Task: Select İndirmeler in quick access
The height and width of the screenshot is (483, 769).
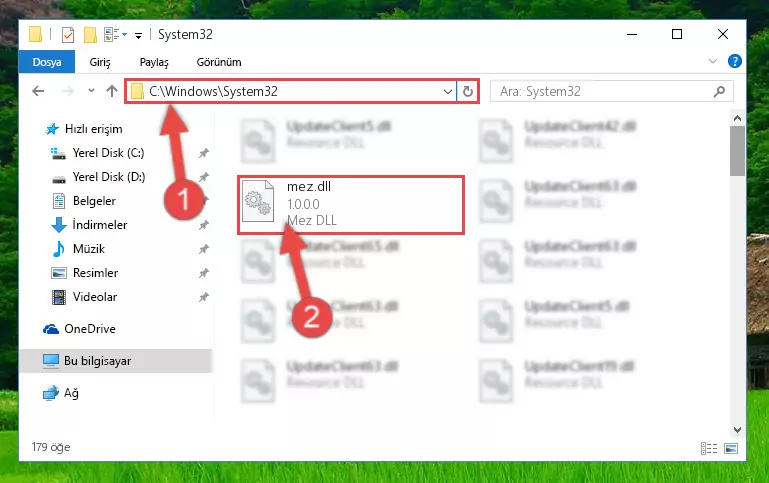Action: (100, 225)
